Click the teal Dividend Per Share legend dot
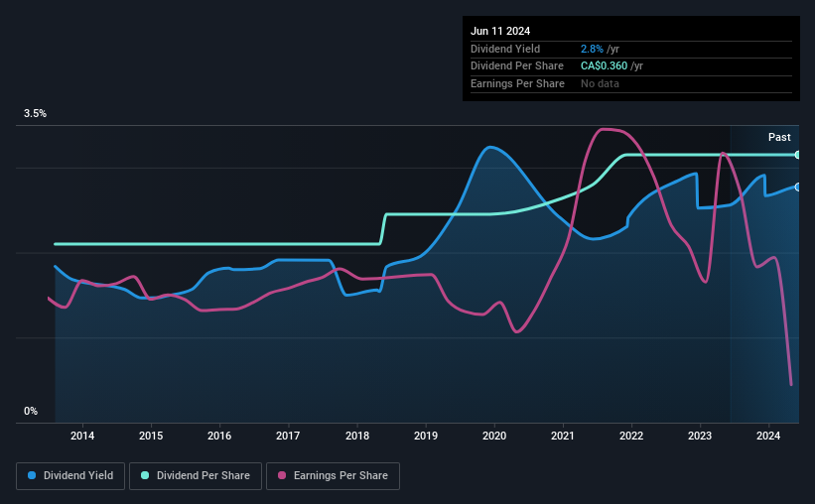Screen dimensions: 815x504 (145, 475)
